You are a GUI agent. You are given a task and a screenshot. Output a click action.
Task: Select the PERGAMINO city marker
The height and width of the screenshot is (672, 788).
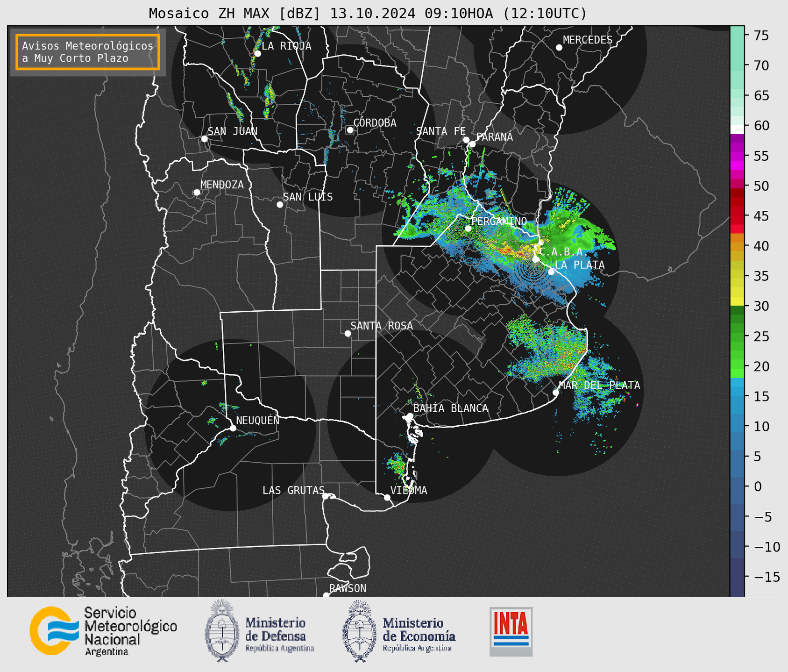468,229
